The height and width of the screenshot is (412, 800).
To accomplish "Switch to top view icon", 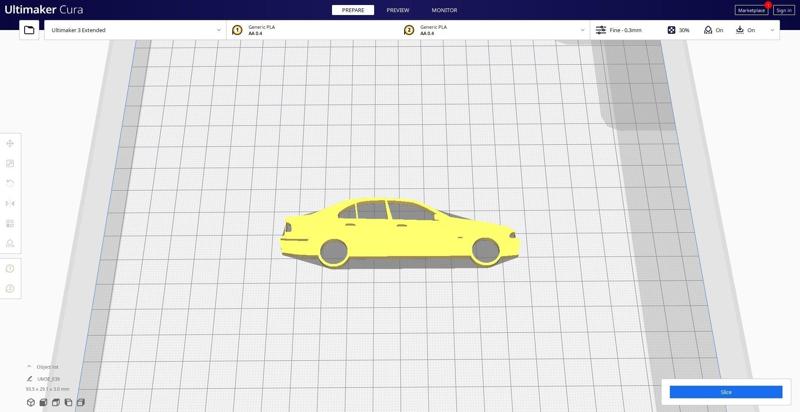I will click(x=56, y=402).
